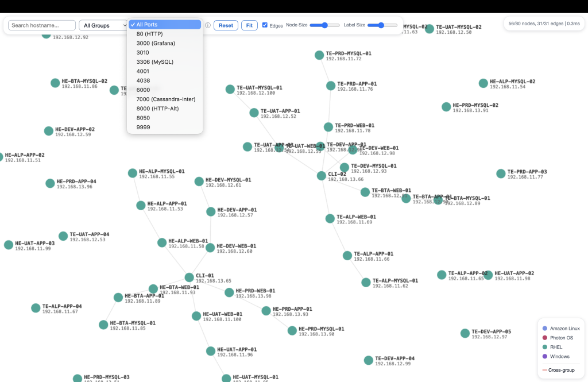The width and height of the screenshot is (588, 382).
Task: Select the HE-PRD-MYSQL-01 node
Action: coord(292,331)
